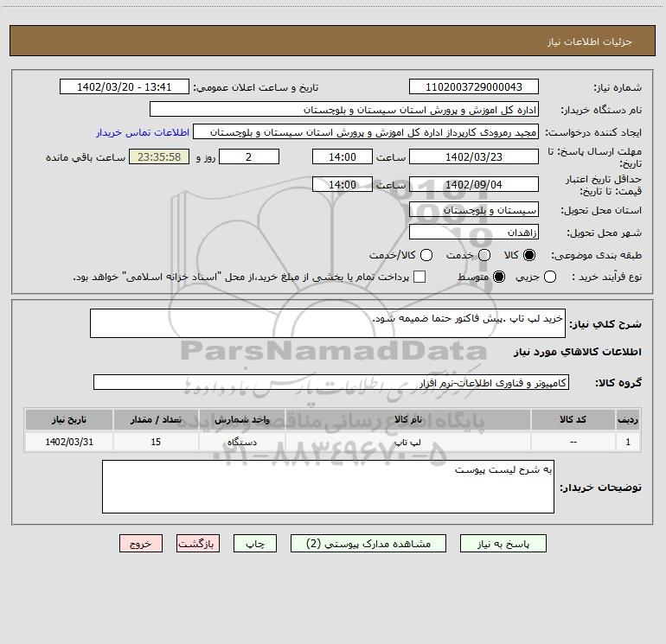
Task: Click the جزئیات اطلاعات نیاز page title
Action: point(590,41)
